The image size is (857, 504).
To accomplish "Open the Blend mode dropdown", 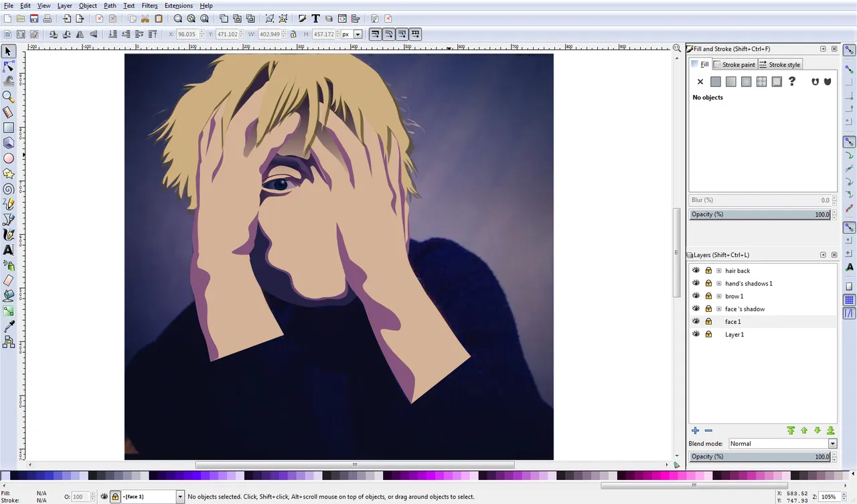I will click(832, 444).
